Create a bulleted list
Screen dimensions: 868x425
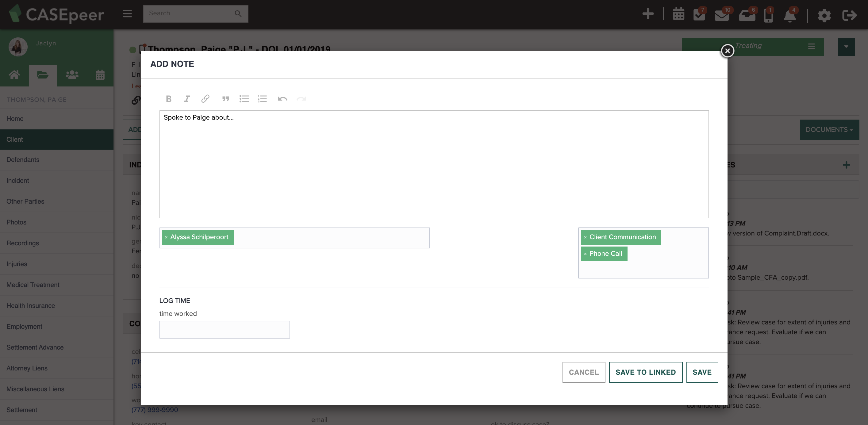pos(244,99)
